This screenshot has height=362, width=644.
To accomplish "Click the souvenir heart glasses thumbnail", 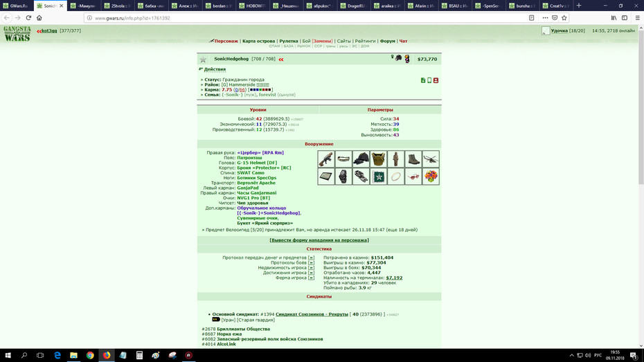I will 413,177.
